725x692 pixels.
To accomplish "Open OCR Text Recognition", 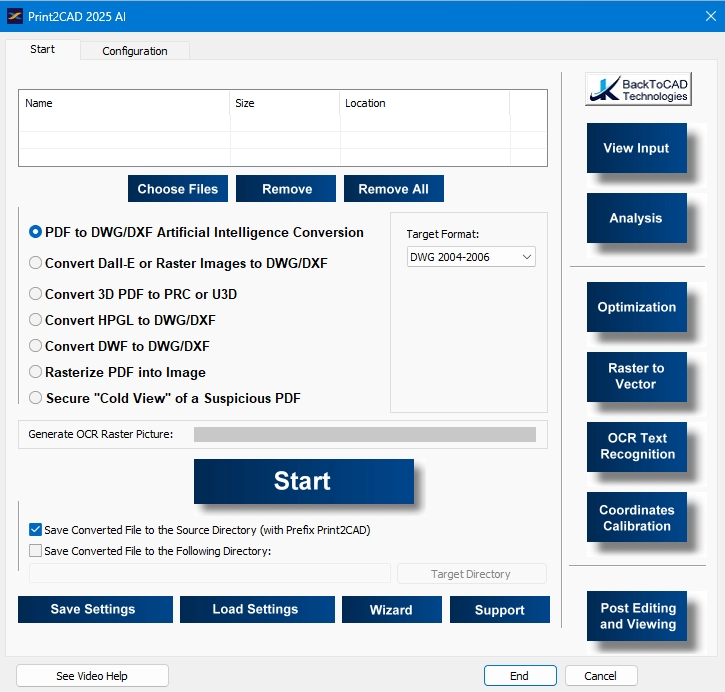I will point(636,446).
